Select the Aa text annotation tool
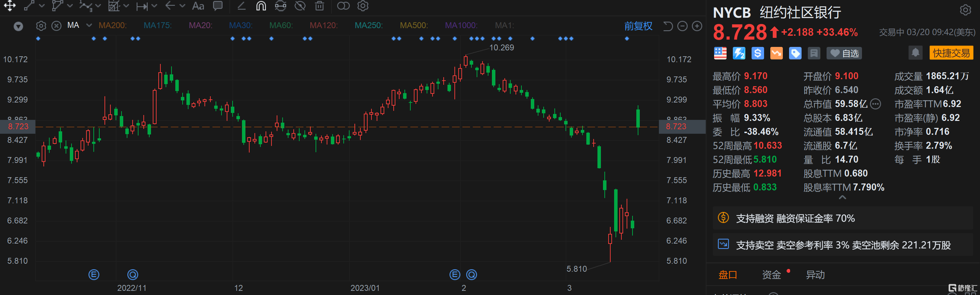980x295 pixels. (198, 6)
